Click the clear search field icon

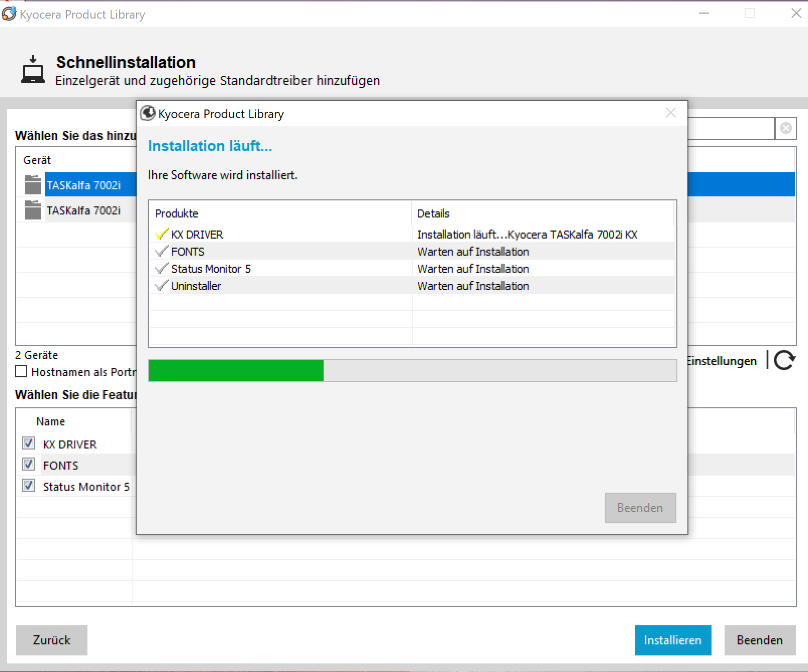click(786, 129)
